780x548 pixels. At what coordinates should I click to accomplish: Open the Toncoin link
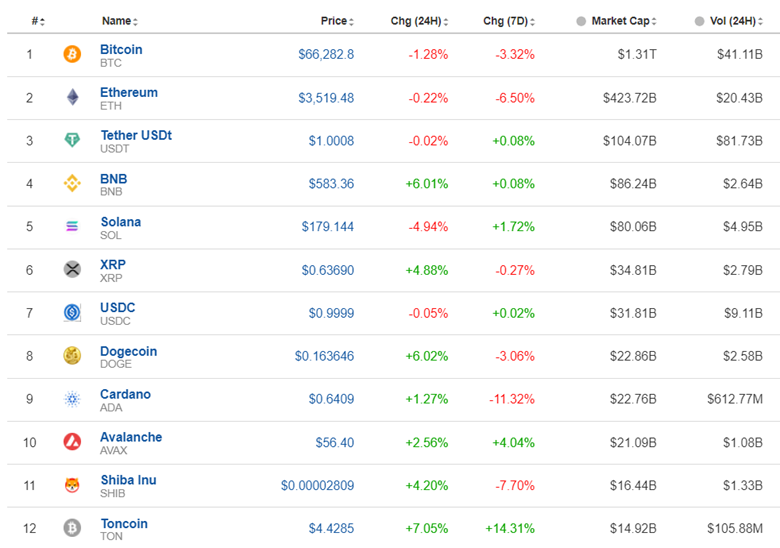click(124, 523)
